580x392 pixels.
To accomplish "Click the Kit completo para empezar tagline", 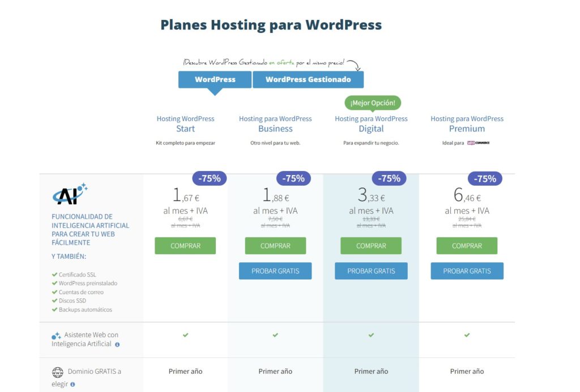I will coord(185,143).
